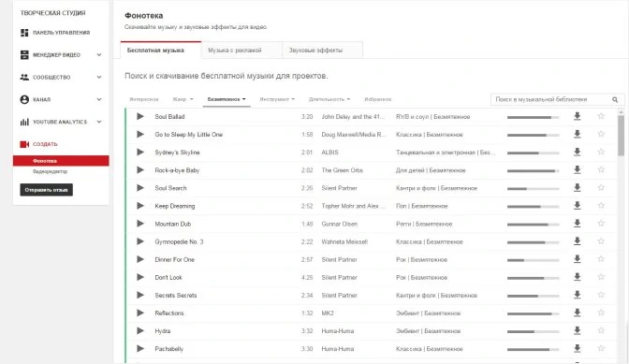Download Mountain Dub audio file
629x364 pixels.
tap(577, 224)
